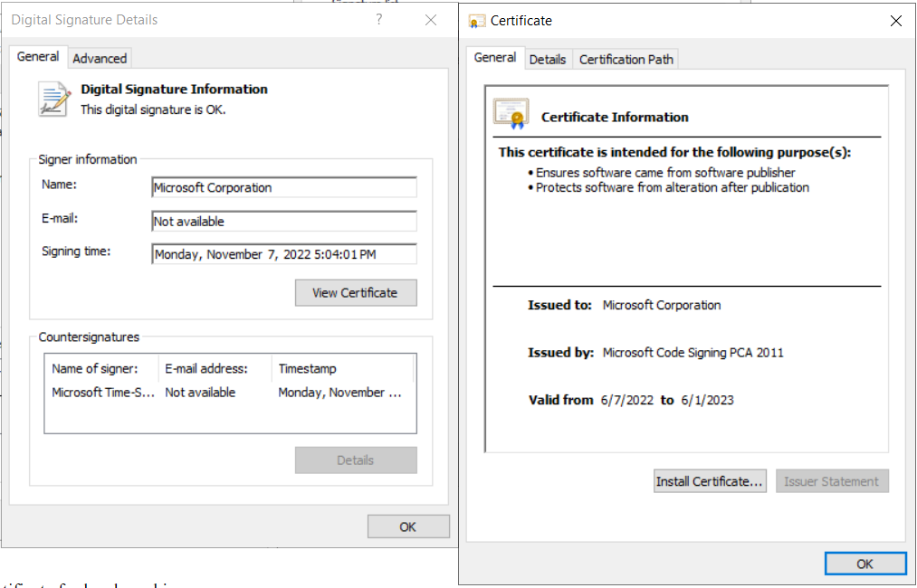Click OK in the Certificate window
Viewport: 917px width, 588px height.
click(x=864, y=564)
